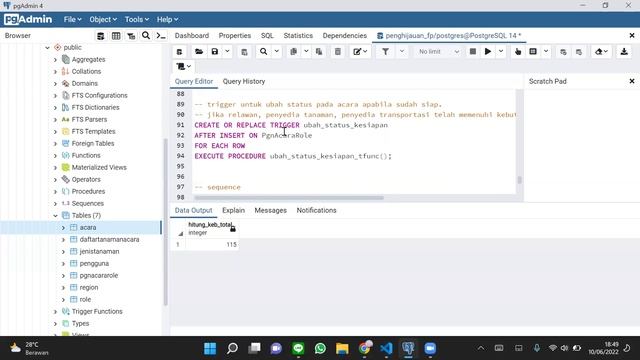Click the connection status icon in query toolbar

pos(179,52)
